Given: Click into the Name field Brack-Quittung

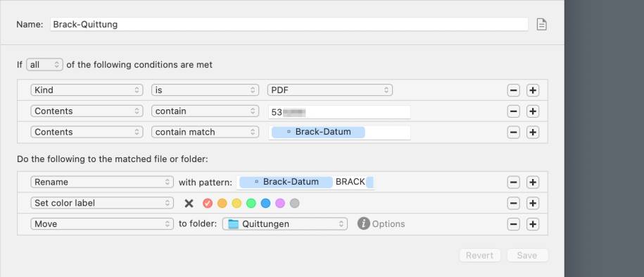Looking at the screenshot, I should point(289,24).
